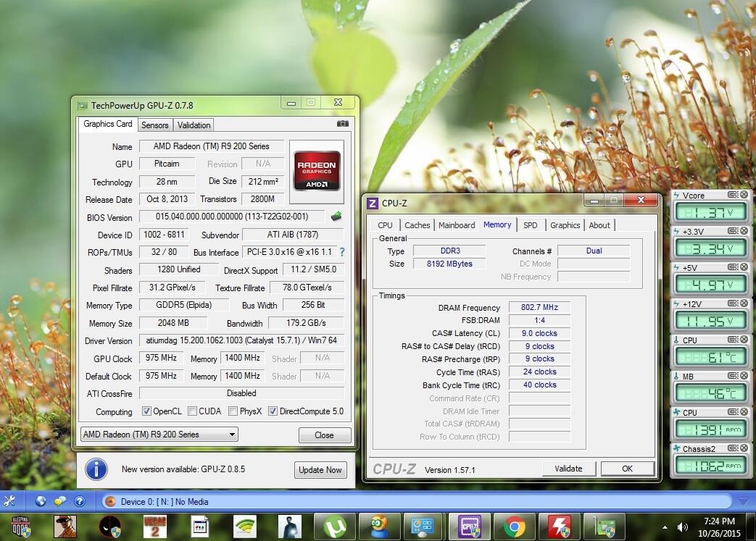Open the About tab in CPU-Z
This screenshot has height=541, width=756.
click(599, 225)
